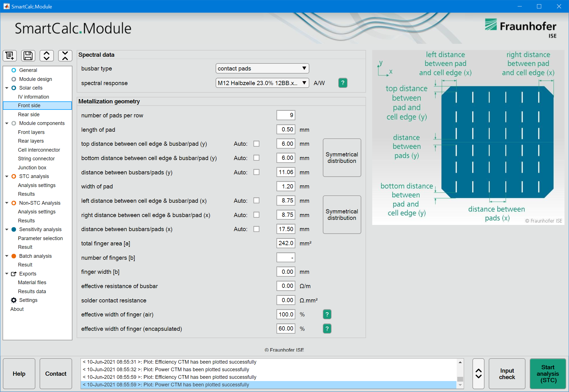Click the log scrollbar up arrow
The width and height of the screenshot is (569, 392).
point(460,362)
